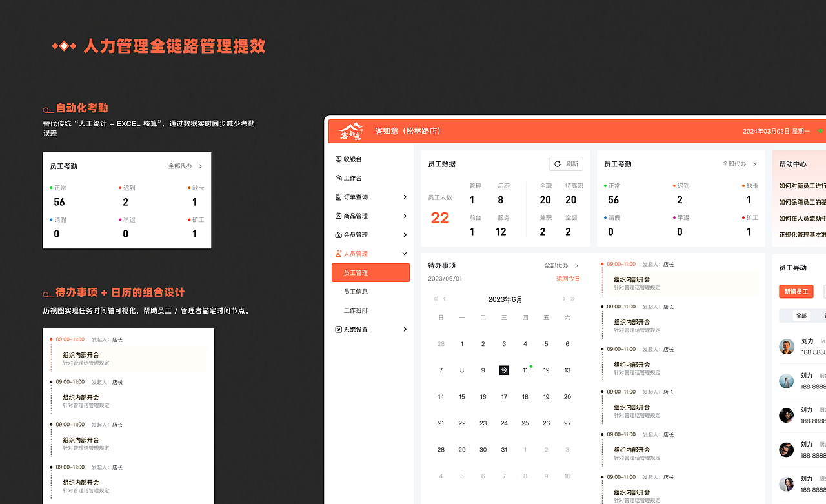Select date 11 with green dot
This screenshot has width=826, height=504.
[x=525, y=370]
